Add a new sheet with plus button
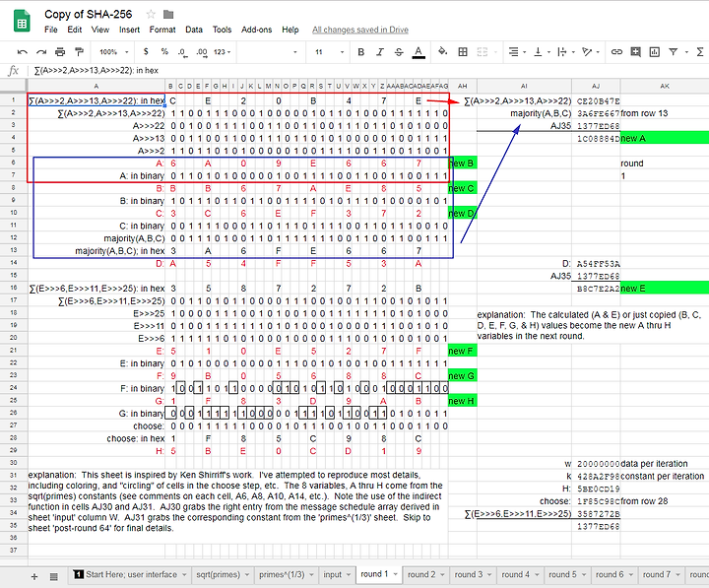 coord(34,576)
